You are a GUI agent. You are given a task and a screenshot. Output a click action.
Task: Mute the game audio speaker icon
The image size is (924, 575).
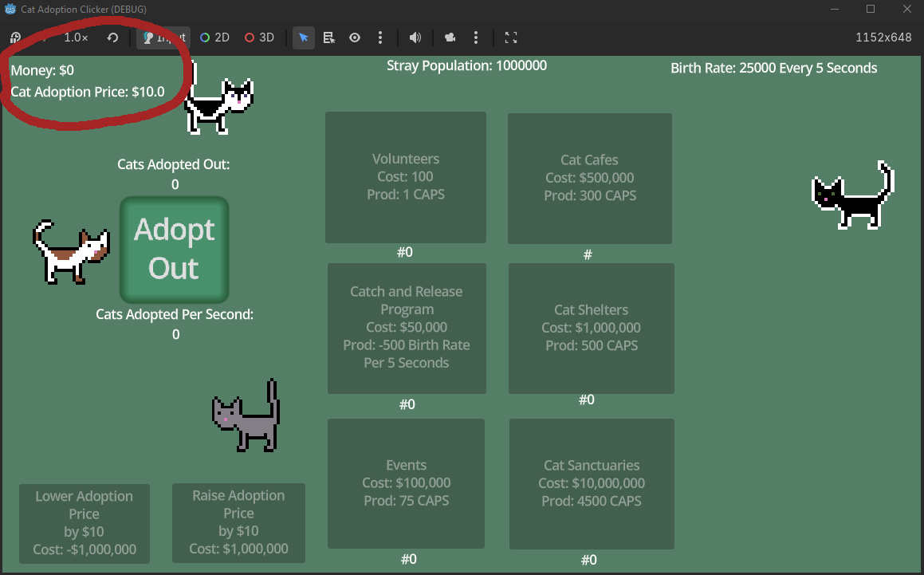coord(415,37)
